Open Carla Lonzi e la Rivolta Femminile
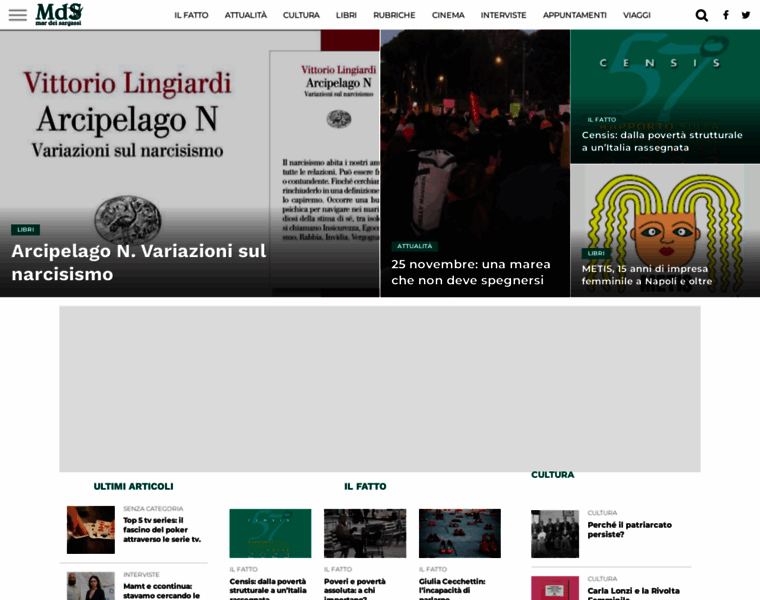Screen dimensions: 760x600 coord(633,594)
